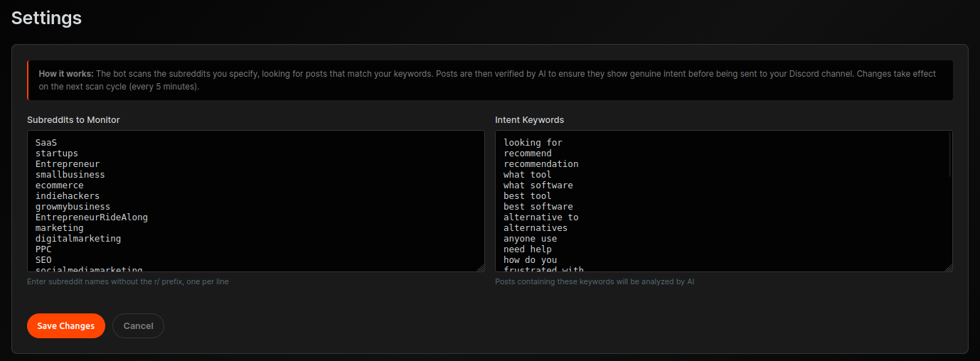This screenshot has height=361, width=980.
Task: Click the PPC line in subreddits textarea
Action: (x=43, y=249)
